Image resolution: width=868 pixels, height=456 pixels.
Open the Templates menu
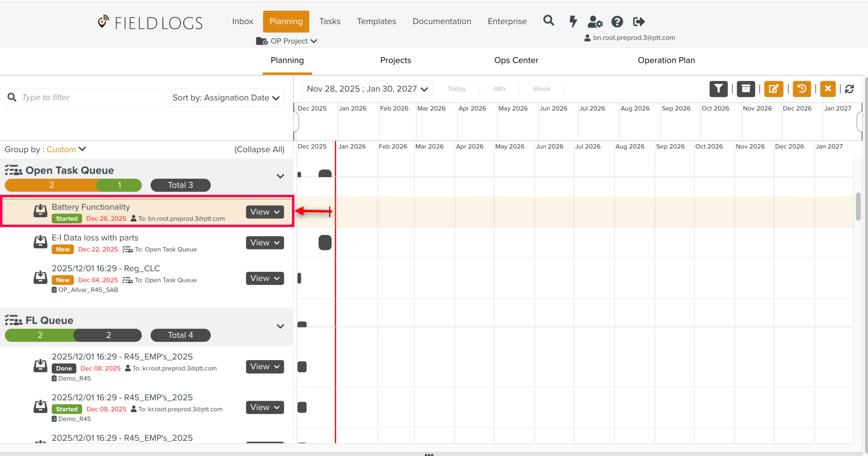click(x=376, y=21)
